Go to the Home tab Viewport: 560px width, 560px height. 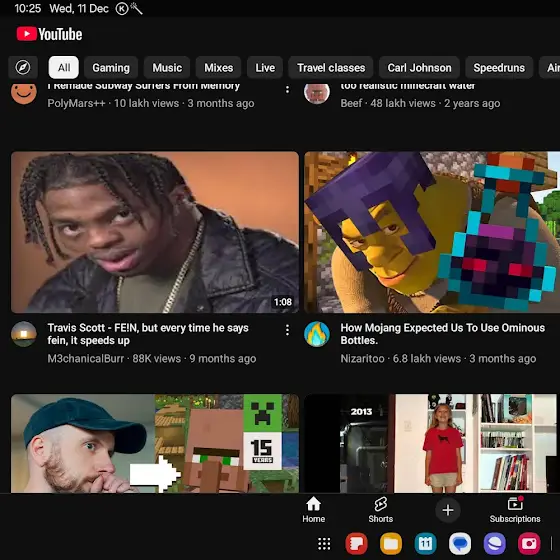[314, 510]
